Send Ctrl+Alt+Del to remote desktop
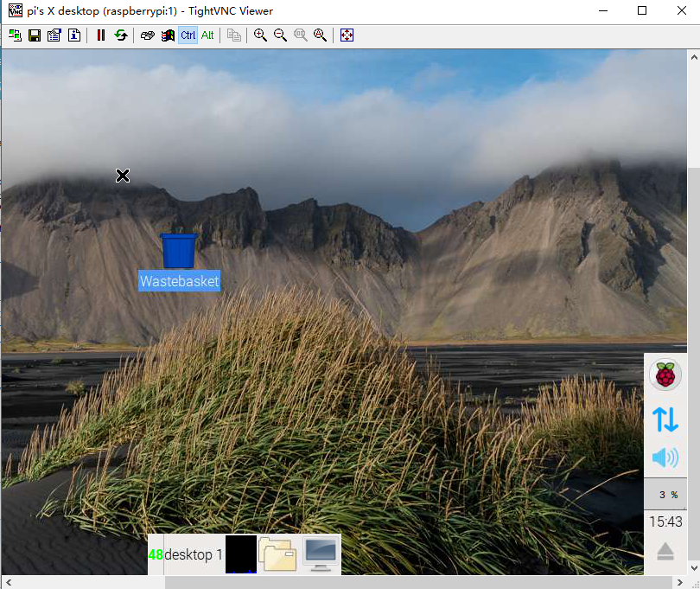 [x=148, y=35]
